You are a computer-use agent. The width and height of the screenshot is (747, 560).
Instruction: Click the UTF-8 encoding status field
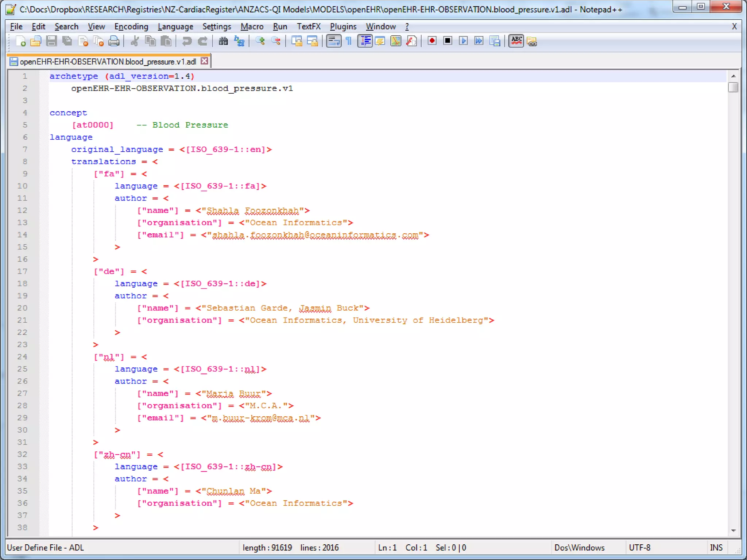tap(639, 548)
